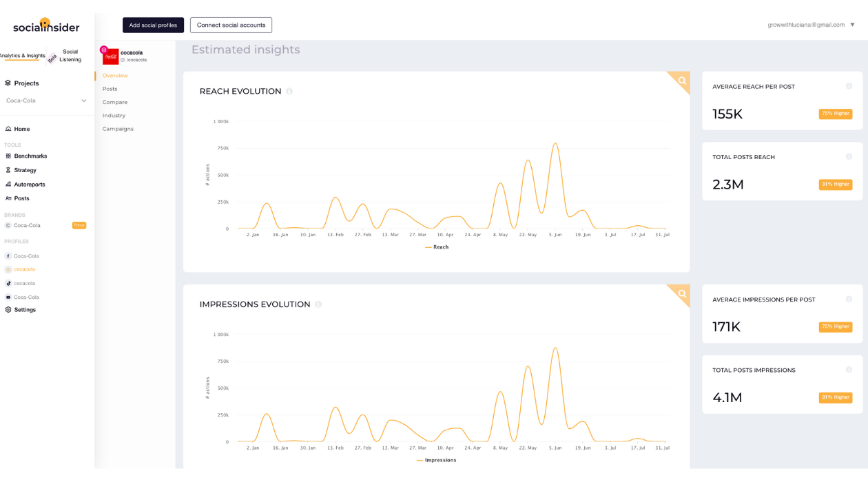Click /cocacola handle under profile name
The image size is (868, 482).
click(x=136, y=60)
